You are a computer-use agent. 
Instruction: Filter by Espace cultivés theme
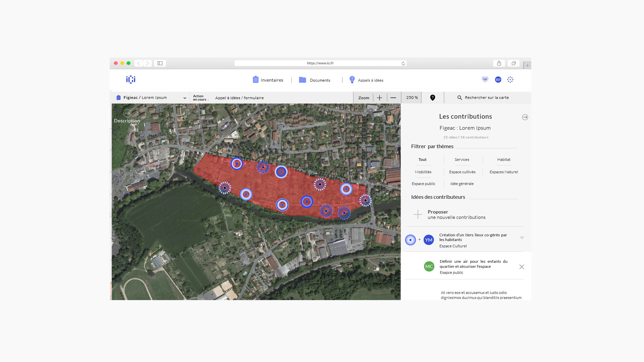tap(462, 172)
